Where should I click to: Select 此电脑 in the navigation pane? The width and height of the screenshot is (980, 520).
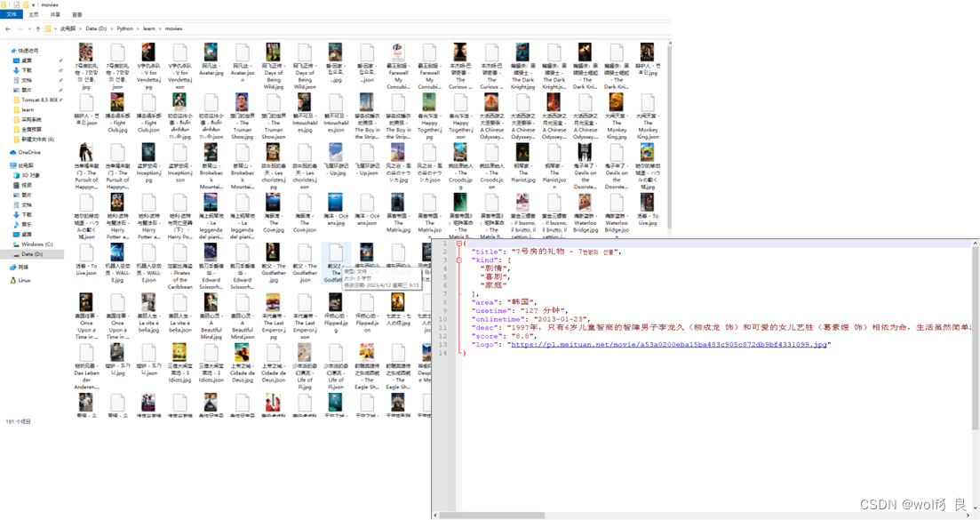[x=22, y=165]
